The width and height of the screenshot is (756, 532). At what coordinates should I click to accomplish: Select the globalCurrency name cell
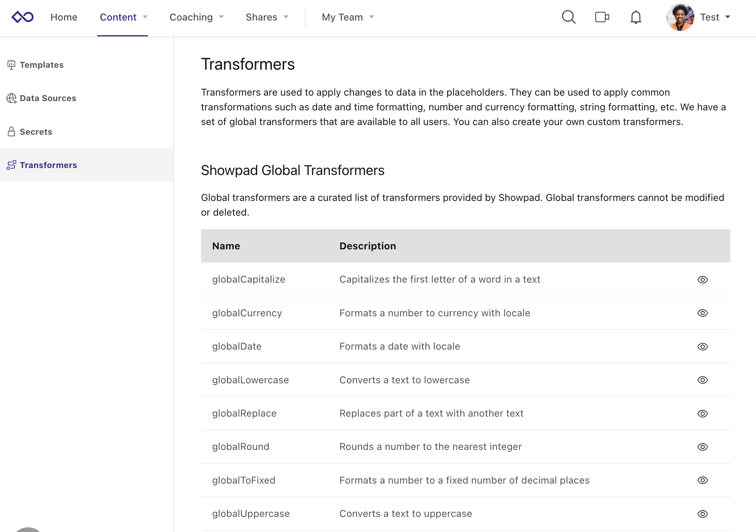tap(247, 313)
